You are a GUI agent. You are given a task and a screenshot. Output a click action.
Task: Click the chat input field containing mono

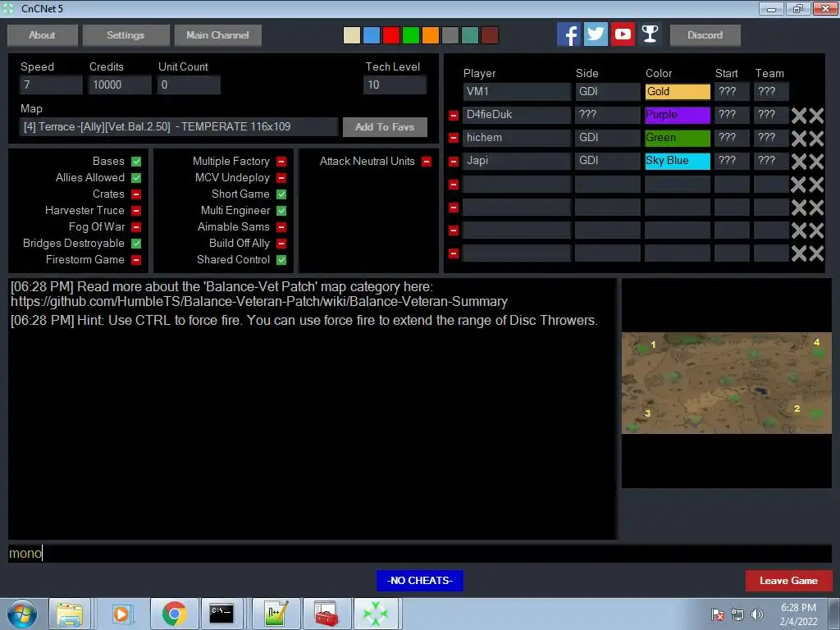tap(420, 554)
